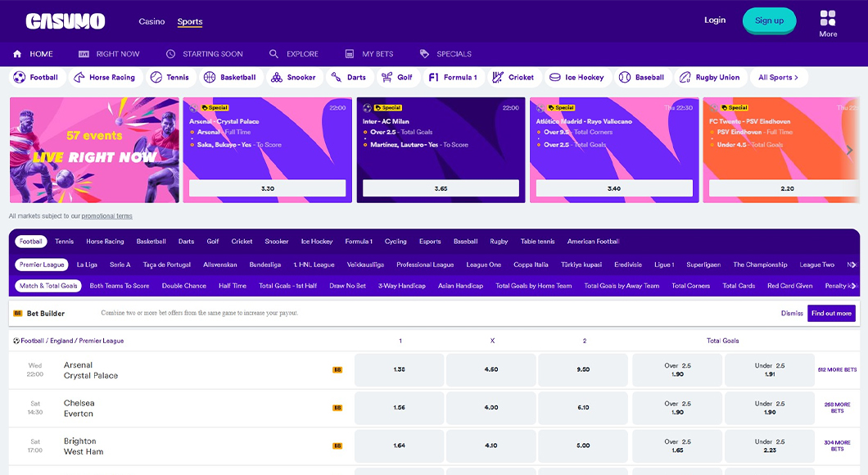Click the More grid icon top right
The width and height of the screenshot is (868, 475).
click(x=828, y=18)
